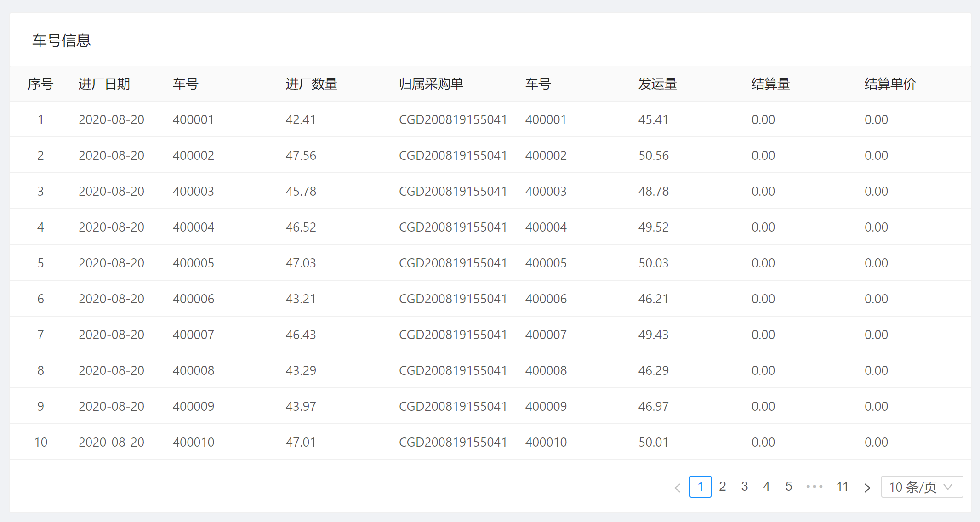The height and width of the screenshot is (522, 980).
Task: Go to page 2
Action: click(723, 487)
